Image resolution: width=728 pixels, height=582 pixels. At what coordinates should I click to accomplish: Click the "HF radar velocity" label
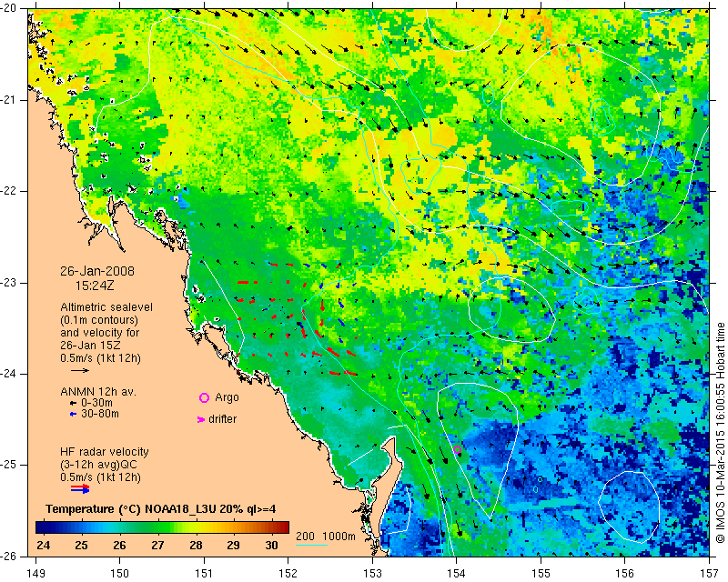tap(105, 452)
